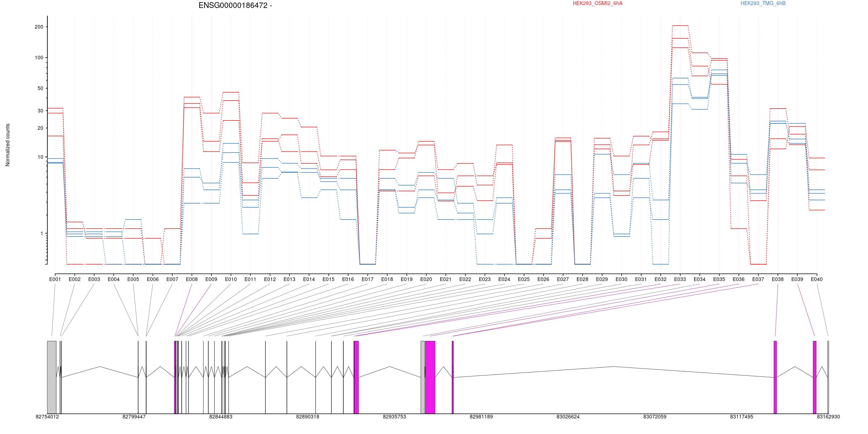This screenshot has width=868, height=434.
Task: Click exon label E027
Action: pyautogui.click(x=563, y=279)
